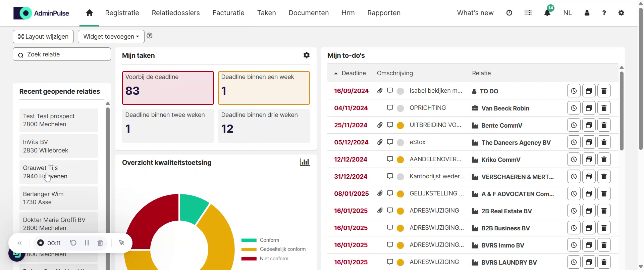The width and height of the screenshot is (644, 270).
Task: Open the notifications bell icon
Action: tap(547, 13)
